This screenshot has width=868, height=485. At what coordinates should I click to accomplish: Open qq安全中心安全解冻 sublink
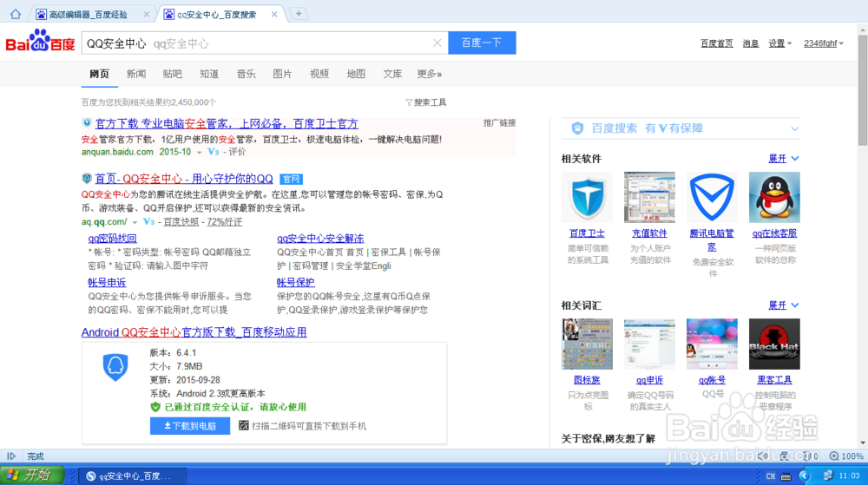point(320,239)
